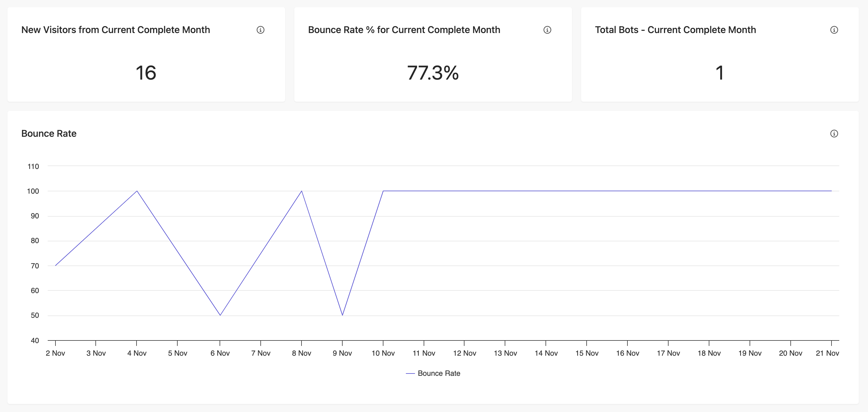Click the 9 Nov low data point
Viewport: 868px width, 412px height.
click(x=342, y=315)
